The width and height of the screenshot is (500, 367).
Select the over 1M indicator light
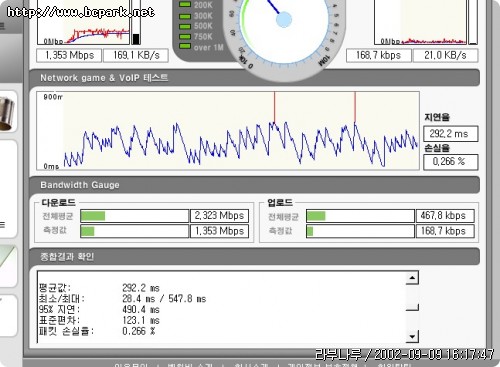pyautogui.click(x=185, y=46)
